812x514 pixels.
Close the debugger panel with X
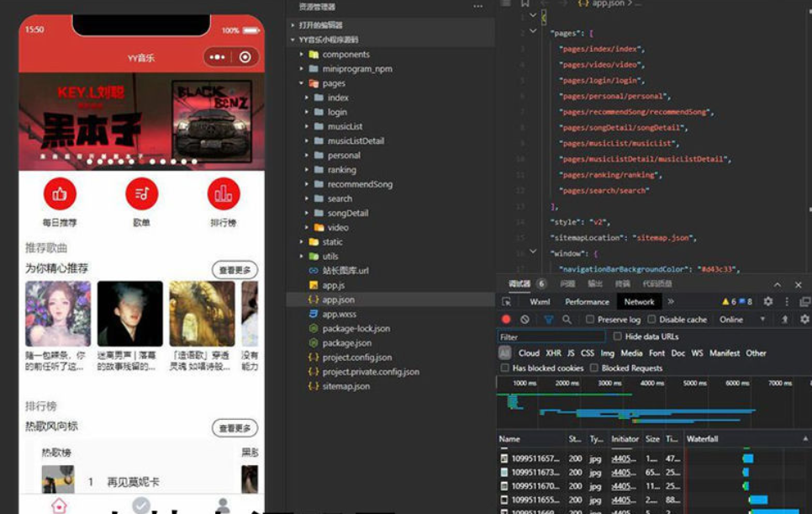(798, 284)
